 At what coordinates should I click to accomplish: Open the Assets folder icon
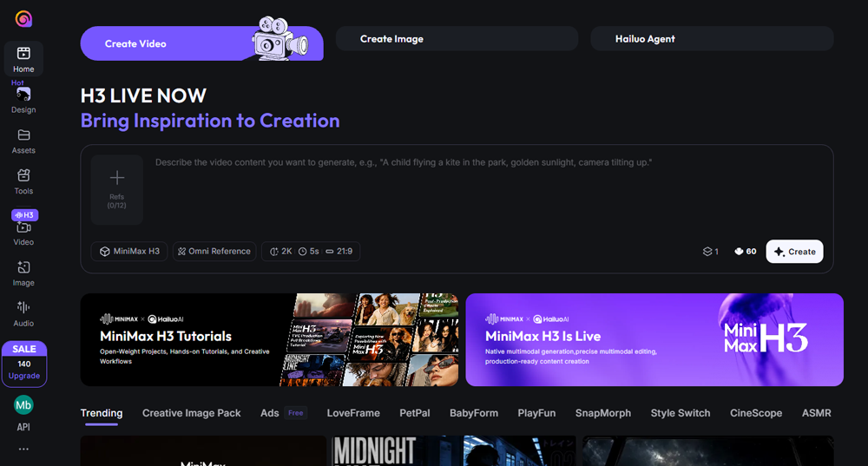pos(23,135)
